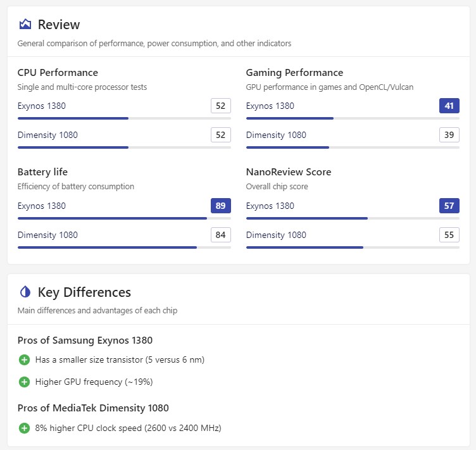Click Dimensity 1080 gaming score 39
This screenshot has width=476, height=450.
(449, 135)
